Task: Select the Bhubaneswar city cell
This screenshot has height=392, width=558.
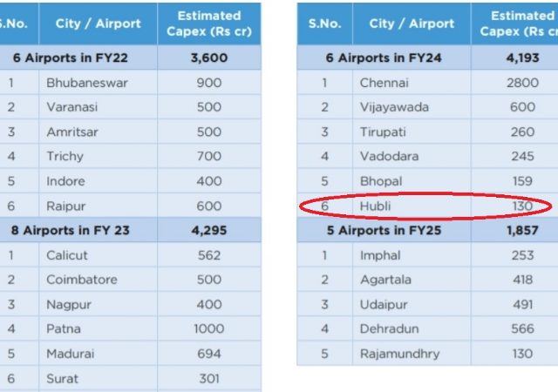Action: click(98, 83)
